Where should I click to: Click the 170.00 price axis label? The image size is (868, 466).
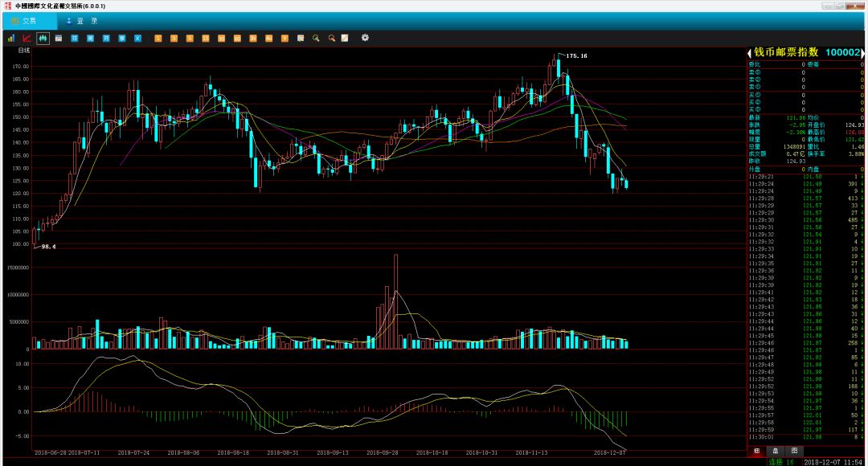point(21,67)
